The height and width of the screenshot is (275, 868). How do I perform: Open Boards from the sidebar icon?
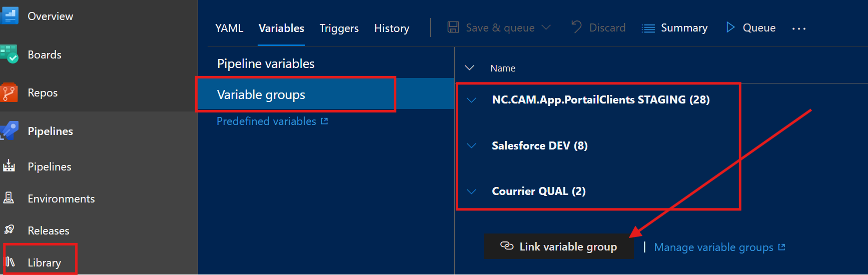pyautogui.click(x=10, y=54)
